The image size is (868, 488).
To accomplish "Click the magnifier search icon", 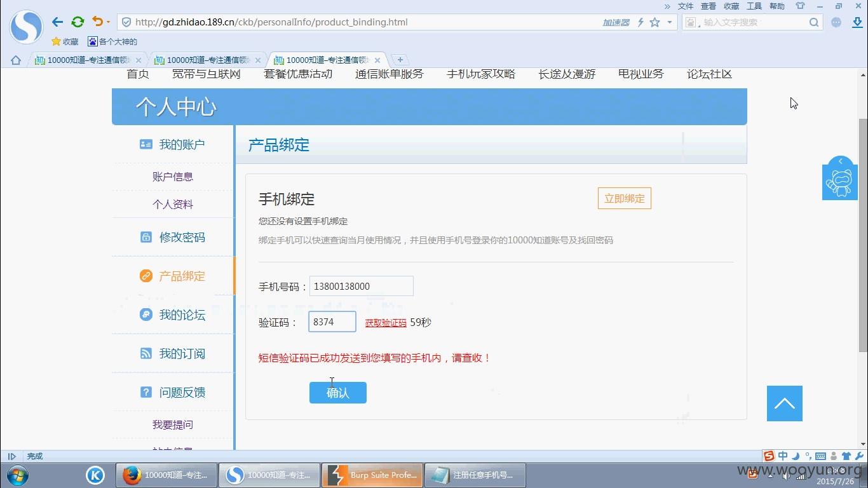I will pyautogui.click(x=814, y=22).
